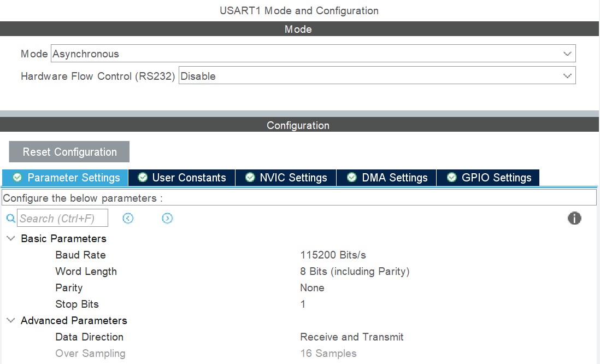Switch to the User Constants tab
Screen dimensions: 600x364
pos(189,178)
